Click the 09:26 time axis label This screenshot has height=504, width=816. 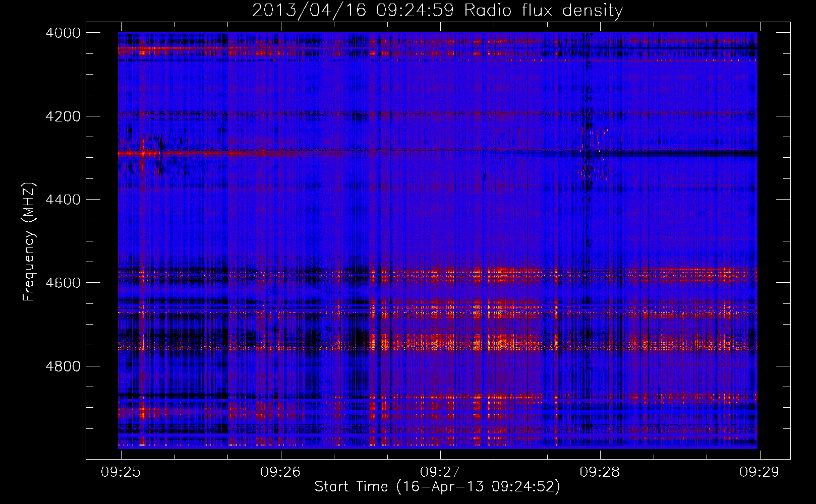click(x=280, y=472)
